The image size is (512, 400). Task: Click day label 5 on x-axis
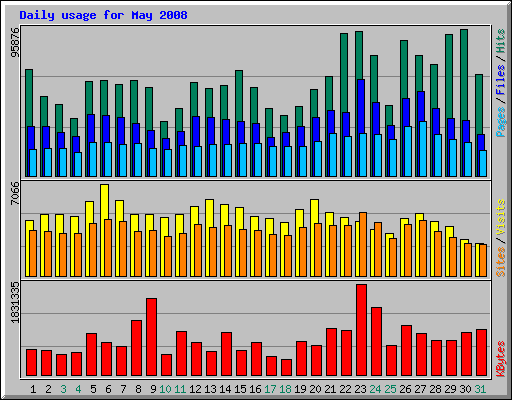pyautogui.click(x=93, y=389)
